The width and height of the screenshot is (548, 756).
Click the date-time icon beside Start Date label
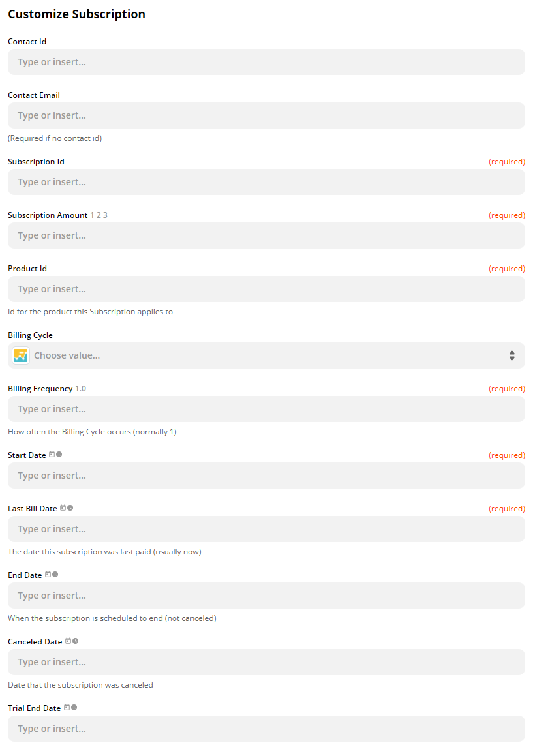pos(55,455)
